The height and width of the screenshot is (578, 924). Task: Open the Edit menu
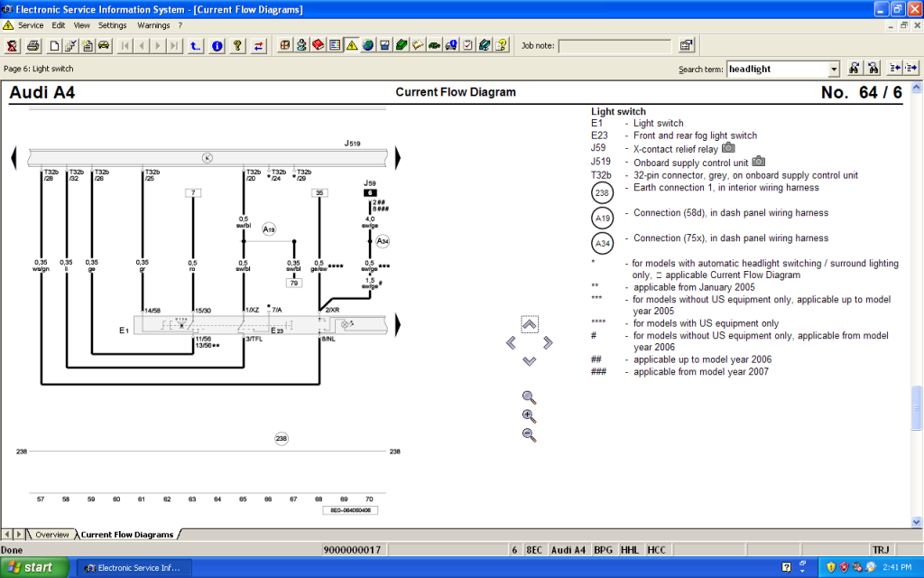click(x=59, y=25)
